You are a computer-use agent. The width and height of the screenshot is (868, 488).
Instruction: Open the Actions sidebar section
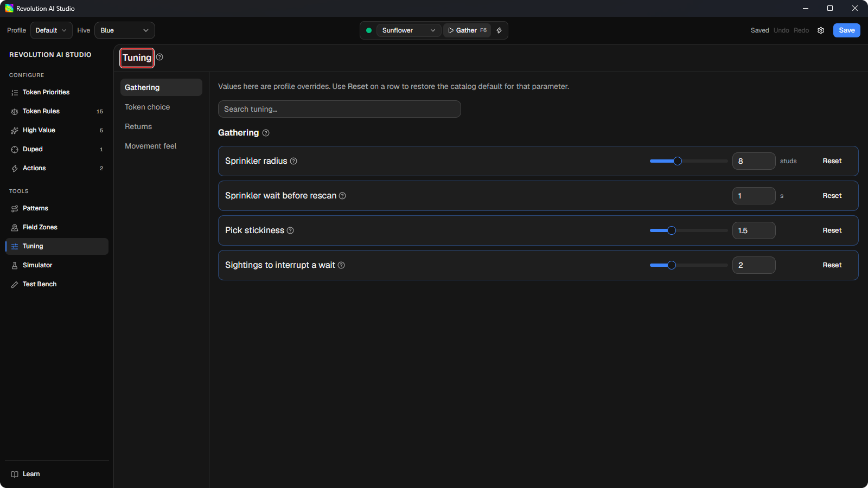(57, 168)
